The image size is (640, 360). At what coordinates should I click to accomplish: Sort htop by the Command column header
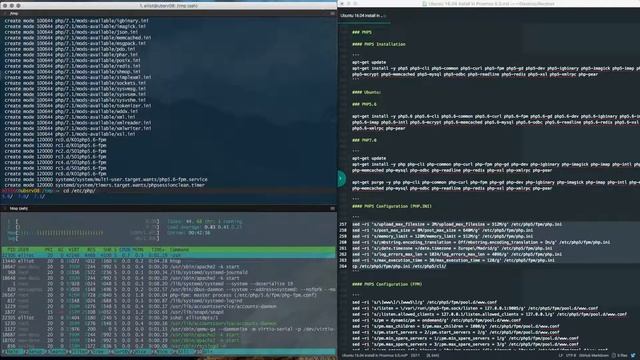(179, 249)
